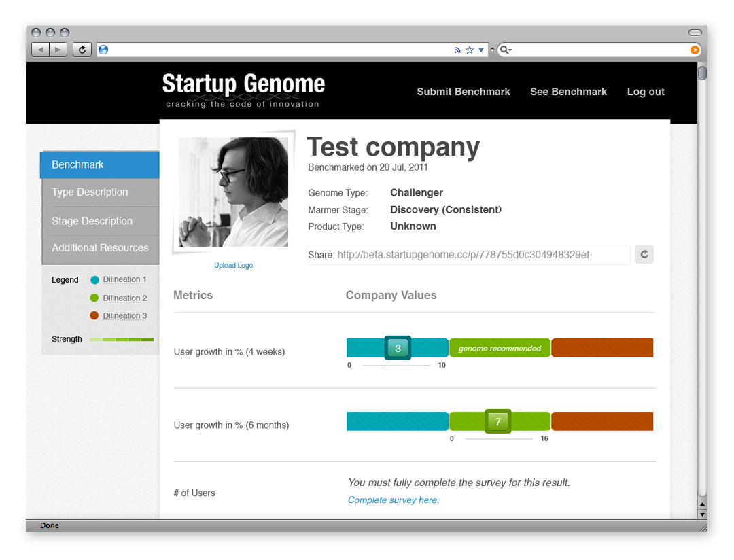
Task: Click the scrollbar down arrow
Action: click(x=702, y=514)
